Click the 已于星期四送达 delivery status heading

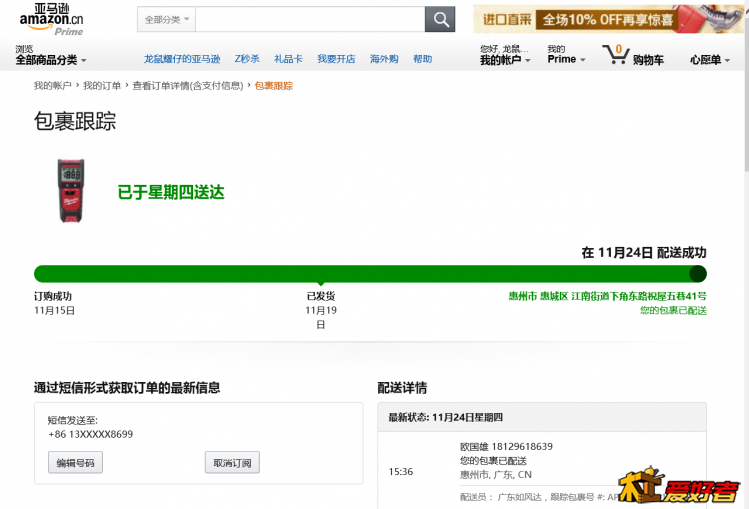[171, 192]
